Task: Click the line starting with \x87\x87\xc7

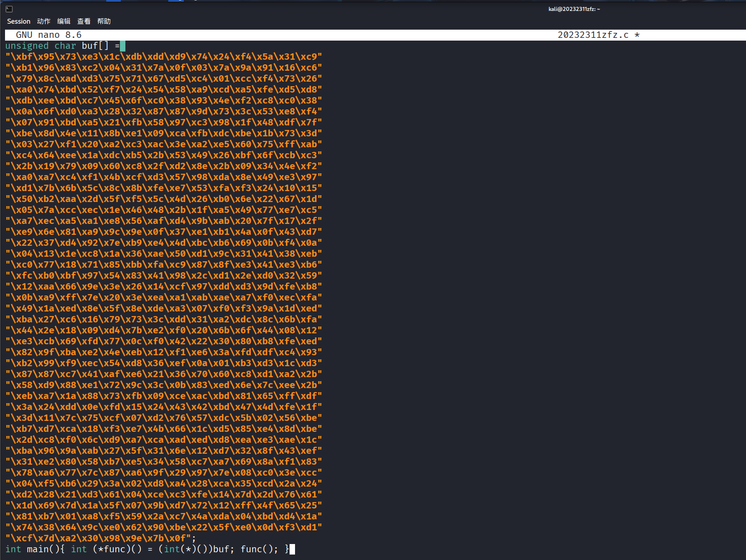Action: click(x=164, y=374)
